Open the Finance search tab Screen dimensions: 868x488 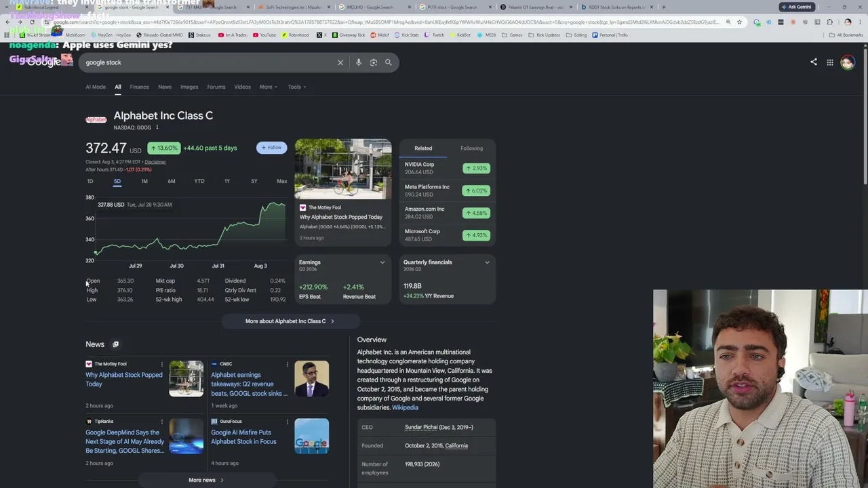pos(140,87)
